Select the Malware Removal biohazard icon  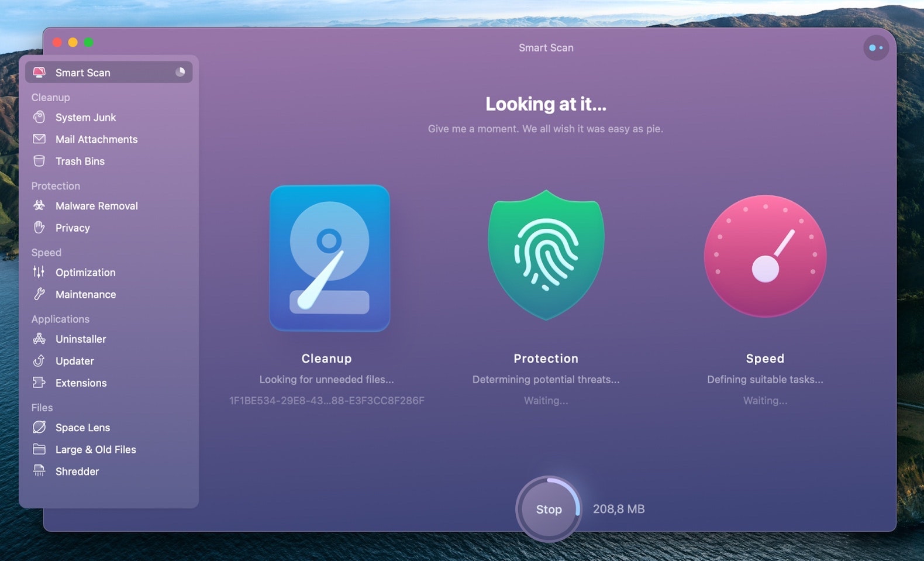pyautogui.click(x=39, y=206)
